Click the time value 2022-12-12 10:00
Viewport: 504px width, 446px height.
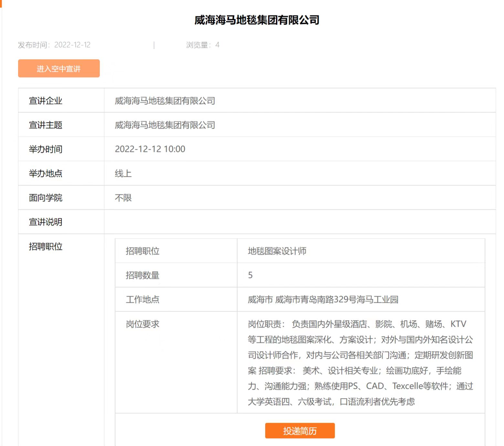(150, 149)
